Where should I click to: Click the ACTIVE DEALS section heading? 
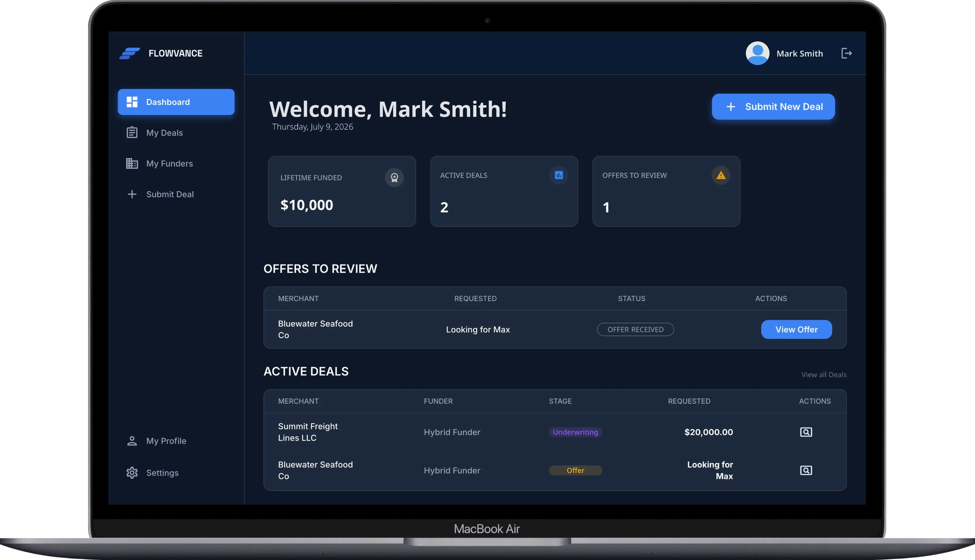(x=306, y=372)
